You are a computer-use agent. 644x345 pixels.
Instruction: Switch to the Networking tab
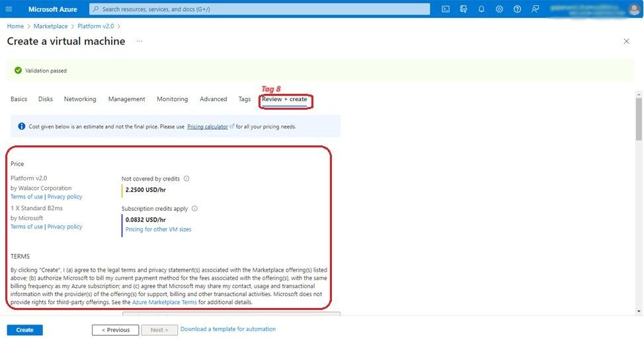80,99
